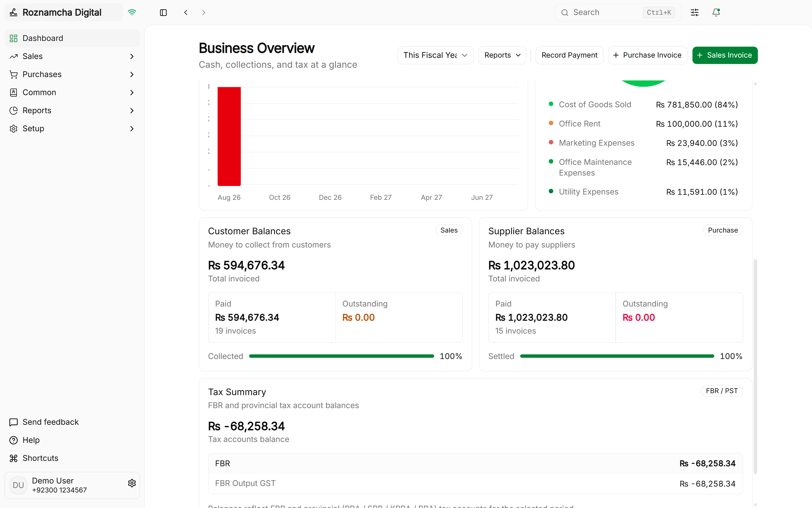The height and width of the screenshot is (508, 812).
Task: Click the Office Rent orange color dot
Action: 551,123
